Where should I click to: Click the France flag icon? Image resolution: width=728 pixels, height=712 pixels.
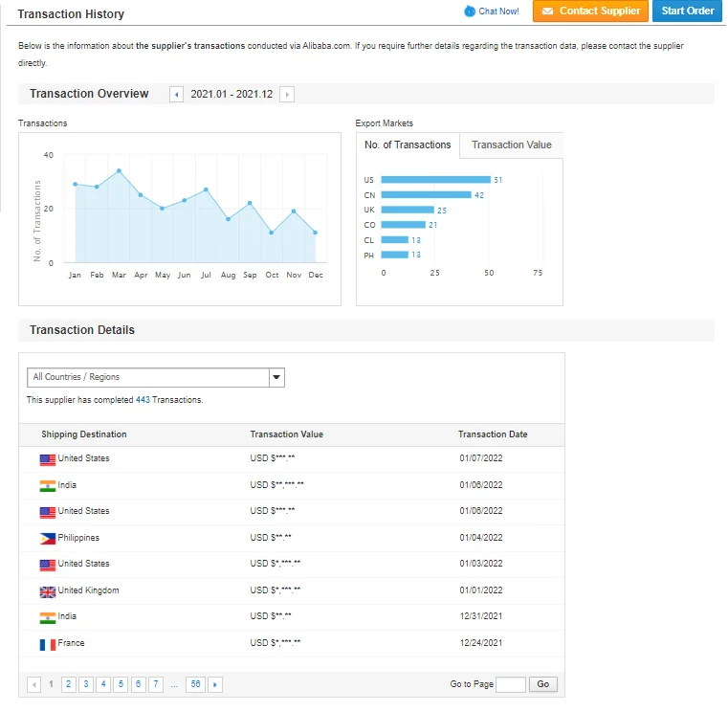point(48,644)
